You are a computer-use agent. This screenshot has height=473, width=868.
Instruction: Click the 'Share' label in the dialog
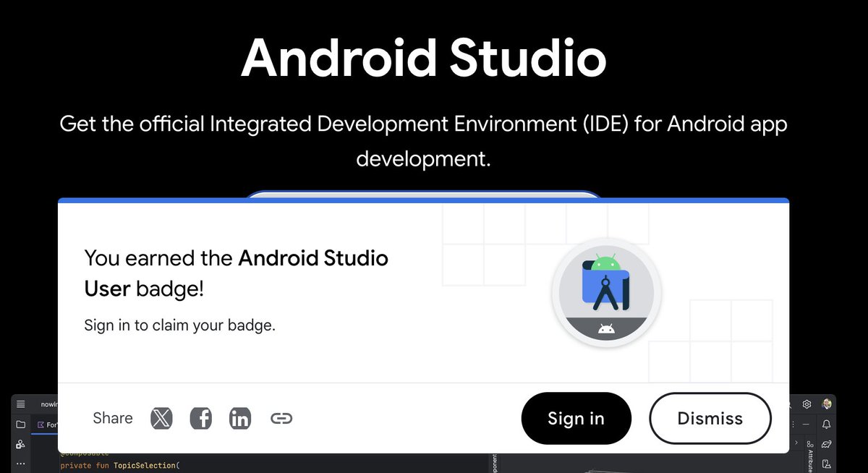113,418
